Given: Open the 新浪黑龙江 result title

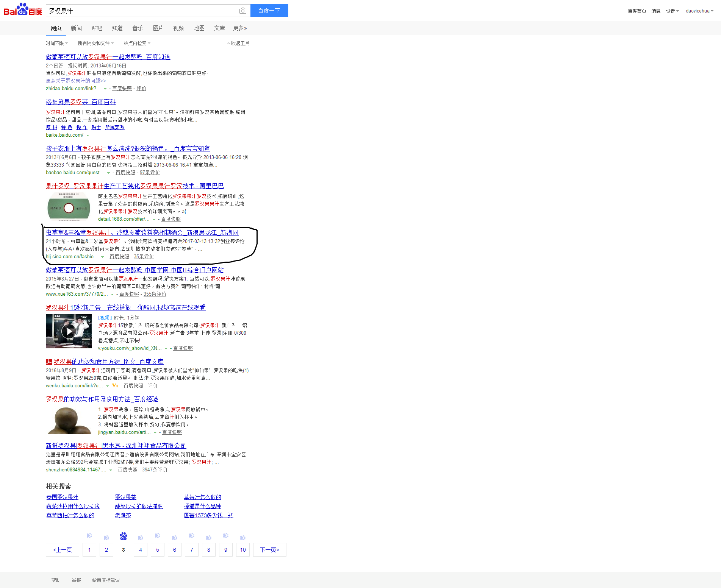Looking at the screenshot, I should (x=142, y=232).
